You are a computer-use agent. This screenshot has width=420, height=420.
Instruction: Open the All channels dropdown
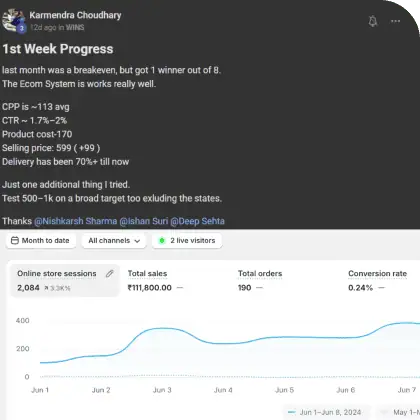click(x=114, y=240)
